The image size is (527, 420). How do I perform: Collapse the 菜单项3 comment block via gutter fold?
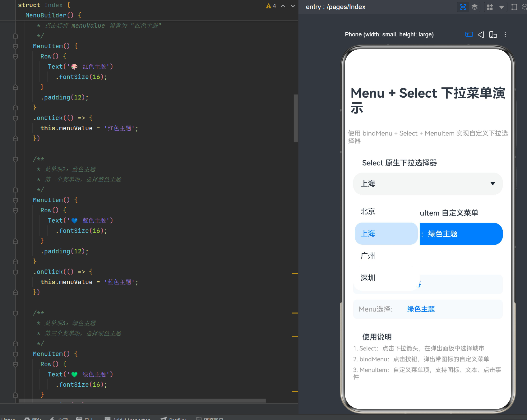[x=15, y=313]
